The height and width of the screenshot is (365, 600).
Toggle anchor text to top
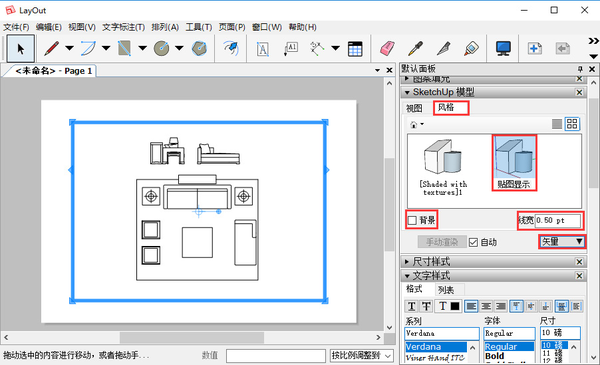tap(516, 306)
